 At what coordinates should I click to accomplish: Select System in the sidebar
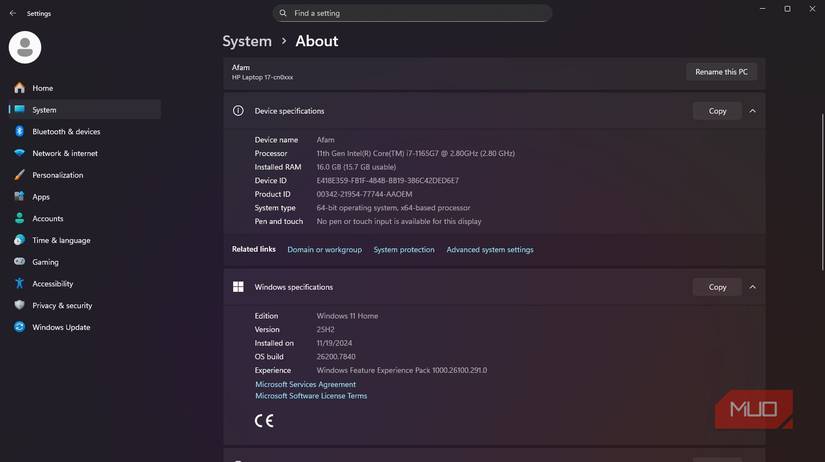pyautogui.click(x=85, y=109)
